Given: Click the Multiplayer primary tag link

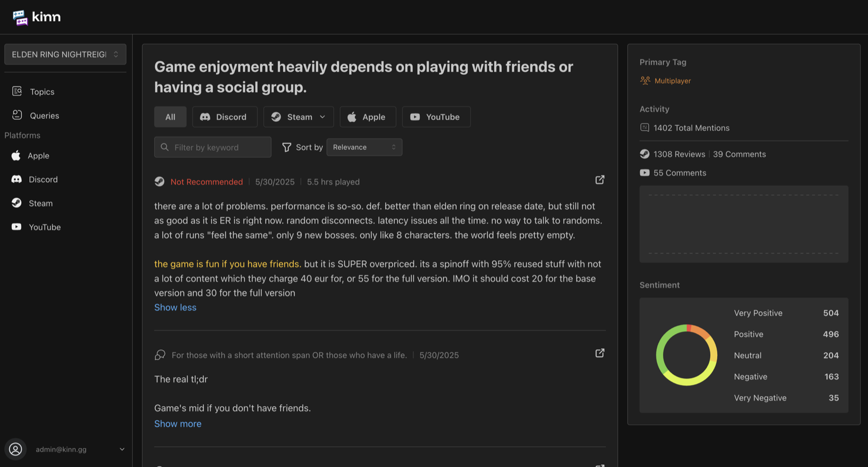Looking at the screenshot, I should coord(673,81).
